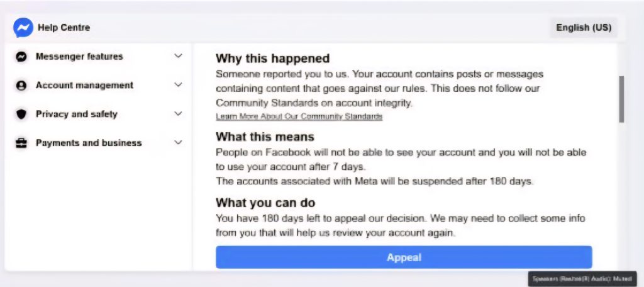
Task: Click the Messenger logo in the header
Action: pyautogui.click(x=23, y=28)
